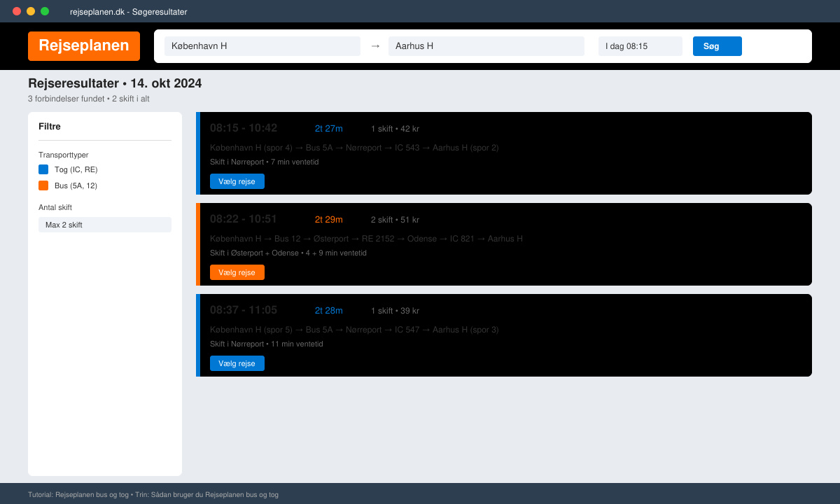Open the Max 2 skift selector
Screen dimensions: 840x504
[105, 225]
